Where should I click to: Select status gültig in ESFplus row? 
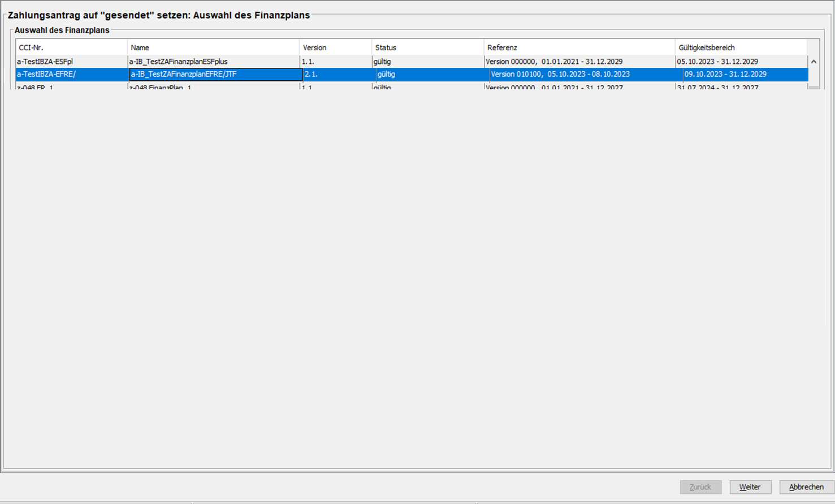click(428, 62)
